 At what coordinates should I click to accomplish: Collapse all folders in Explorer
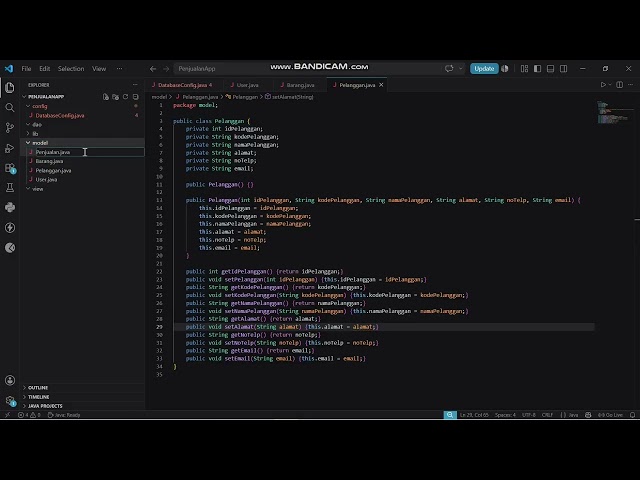coord(136,97)
